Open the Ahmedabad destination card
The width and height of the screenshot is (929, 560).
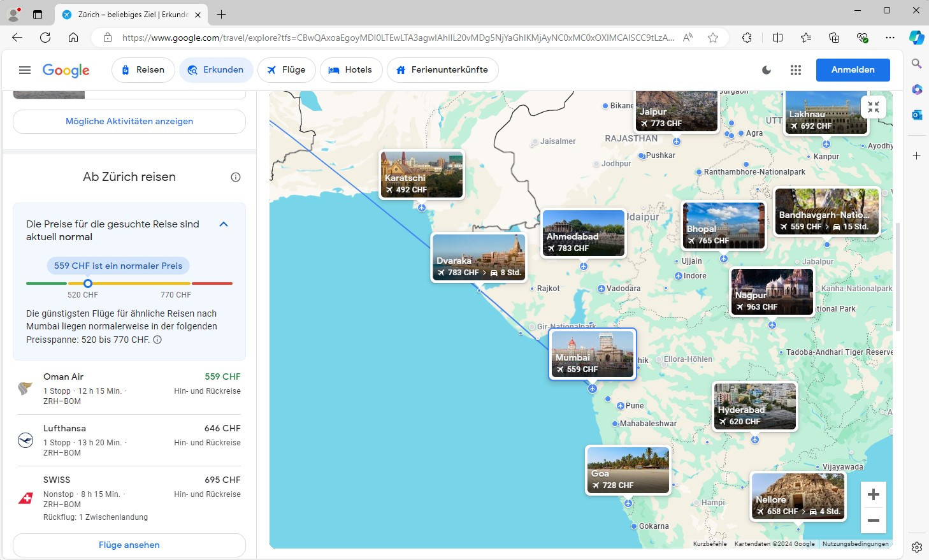584,233
